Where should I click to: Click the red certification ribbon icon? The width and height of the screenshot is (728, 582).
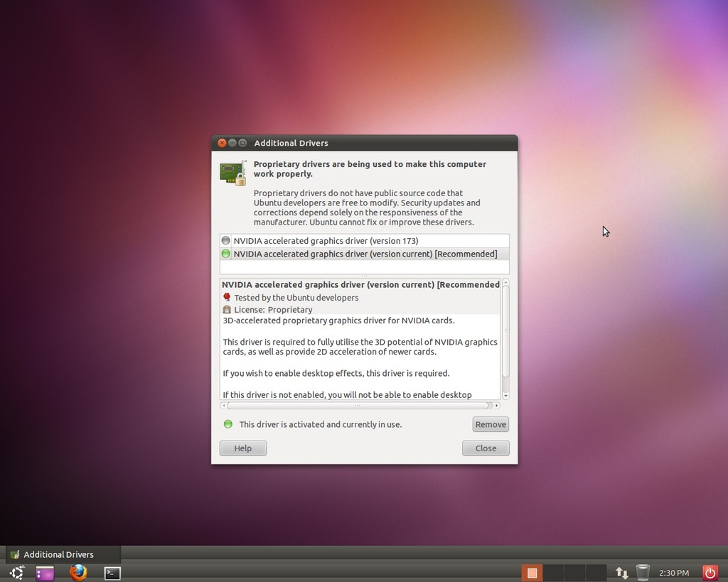tap(227, 297)
